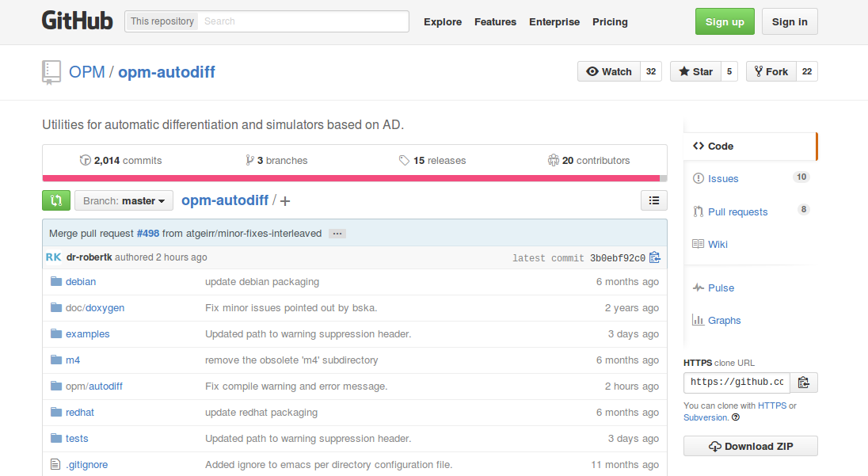The height and width of the screenshot is (476, 868).
Task: Watch the opm-autodiff repository
Action: click(609, 71)
